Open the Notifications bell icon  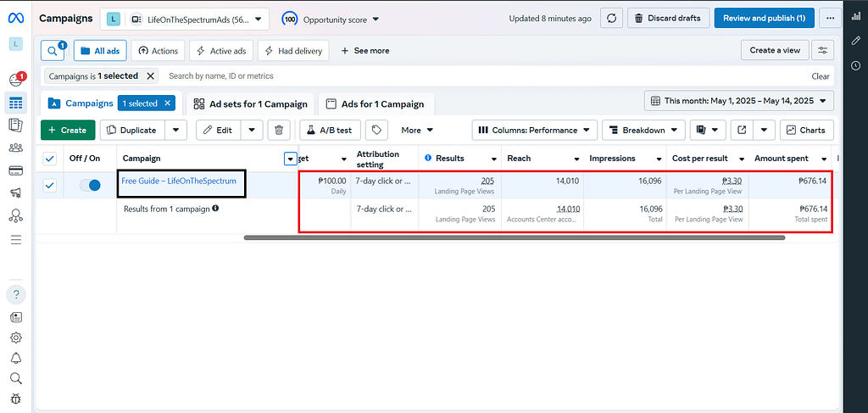click(16, 358)
